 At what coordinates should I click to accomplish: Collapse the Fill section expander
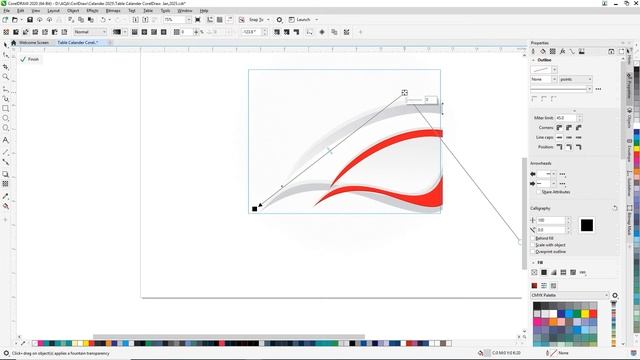[533, 262]
